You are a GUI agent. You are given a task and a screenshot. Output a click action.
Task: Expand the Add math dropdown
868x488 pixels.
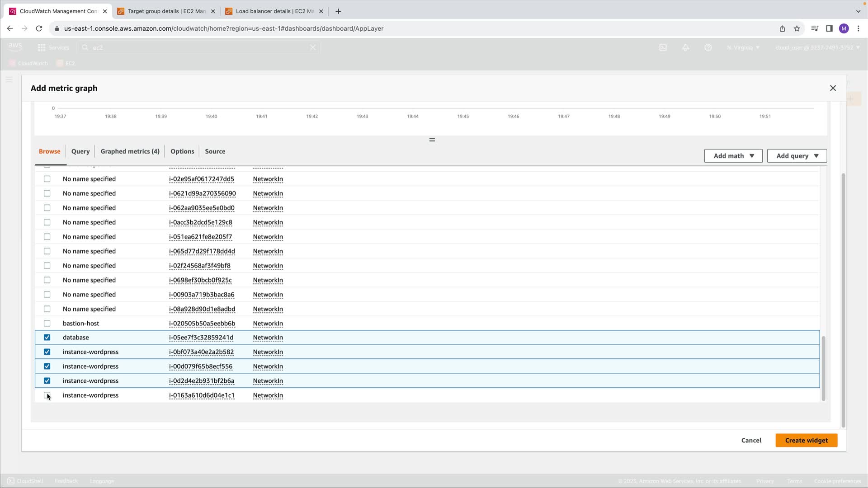click(x=733, y=156)
